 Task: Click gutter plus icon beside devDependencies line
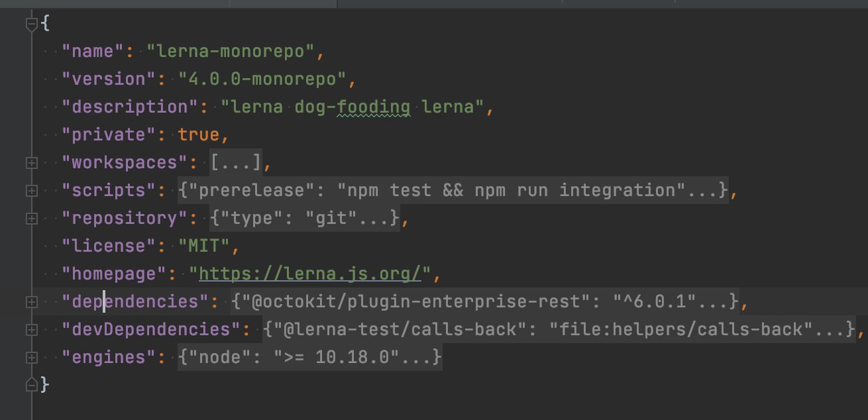tap(31, 329)
